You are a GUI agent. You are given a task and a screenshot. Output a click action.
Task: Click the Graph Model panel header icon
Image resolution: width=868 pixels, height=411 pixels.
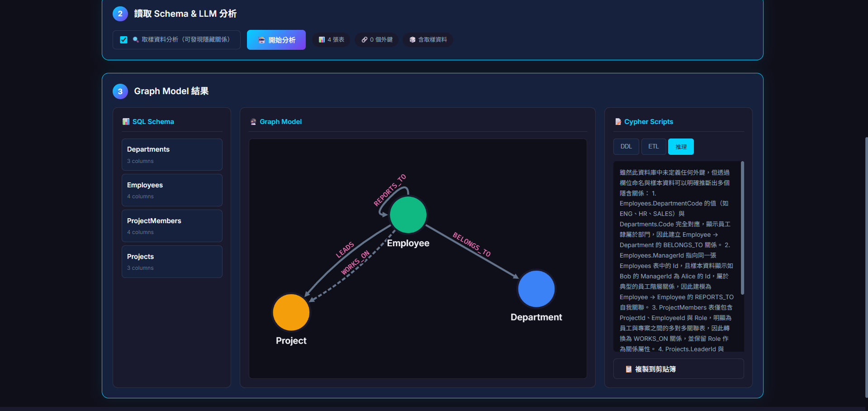(x=253, y=122)
